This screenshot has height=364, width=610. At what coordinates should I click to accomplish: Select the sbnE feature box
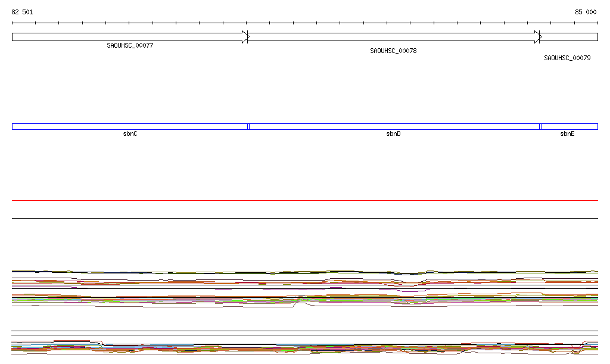[569, 126]
